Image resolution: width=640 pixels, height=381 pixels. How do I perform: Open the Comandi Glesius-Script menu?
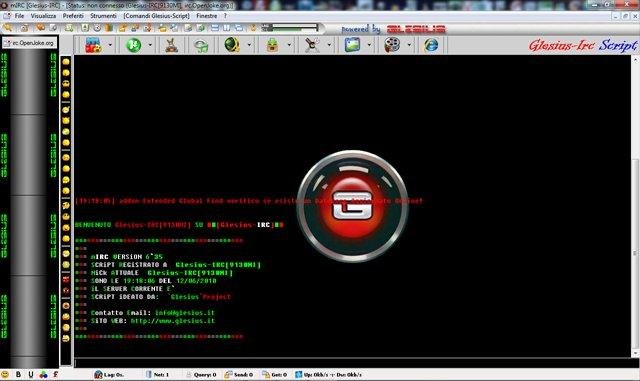157,16
